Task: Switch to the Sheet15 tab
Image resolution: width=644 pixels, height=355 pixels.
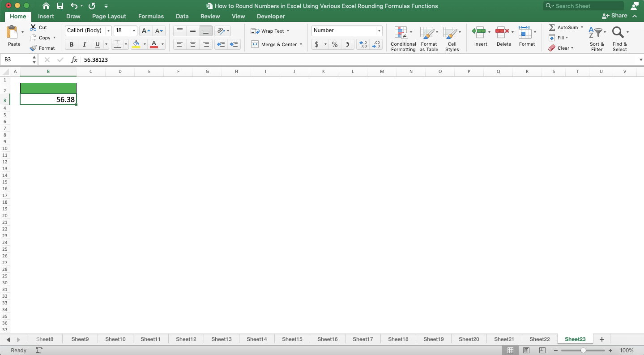Action: [x=292, y=339]
